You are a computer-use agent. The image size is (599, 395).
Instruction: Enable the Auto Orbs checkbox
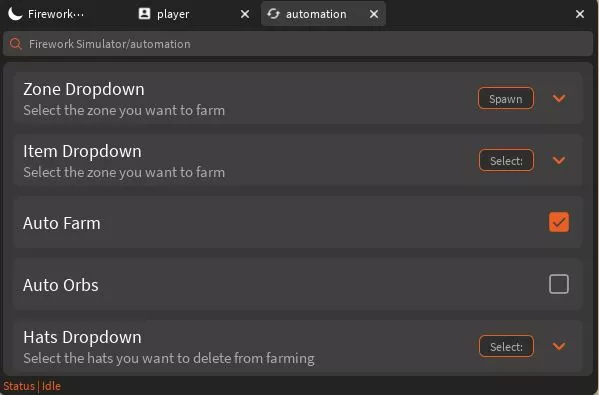[x=559, y=284]
